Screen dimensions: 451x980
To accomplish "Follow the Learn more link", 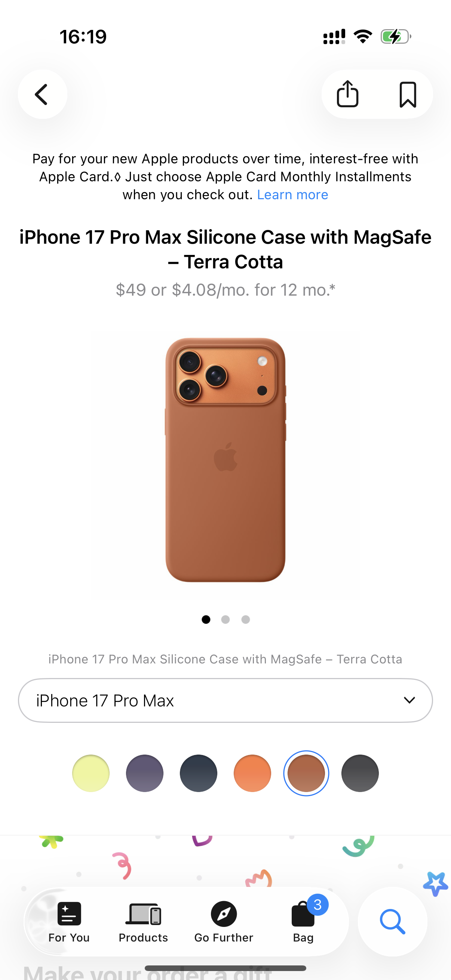I will click(292, 195).
